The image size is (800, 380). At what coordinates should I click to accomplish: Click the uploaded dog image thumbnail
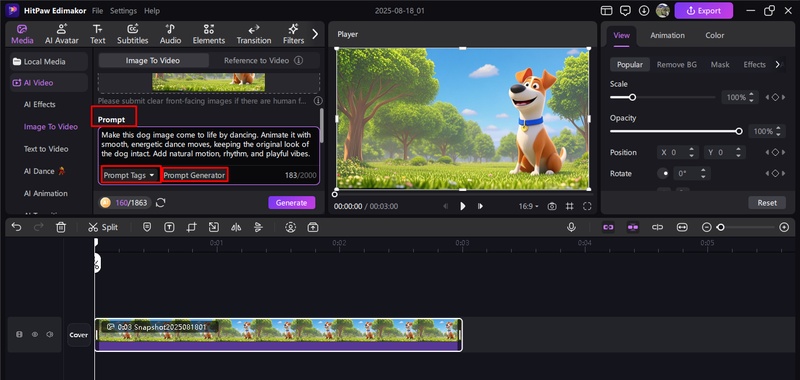point(209,82)
